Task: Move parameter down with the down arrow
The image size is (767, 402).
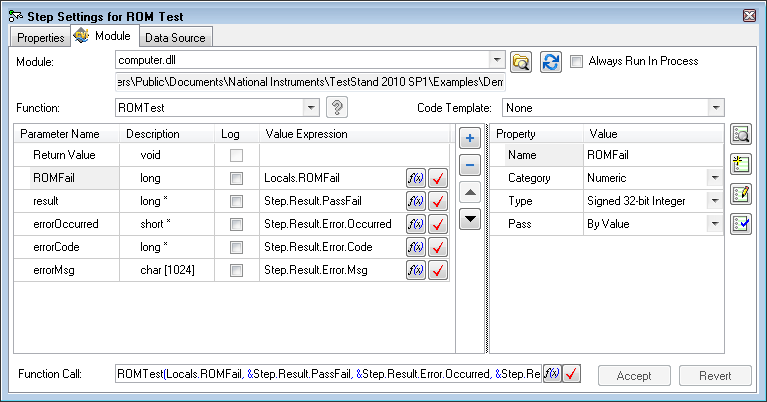Action: coord(472,216)
